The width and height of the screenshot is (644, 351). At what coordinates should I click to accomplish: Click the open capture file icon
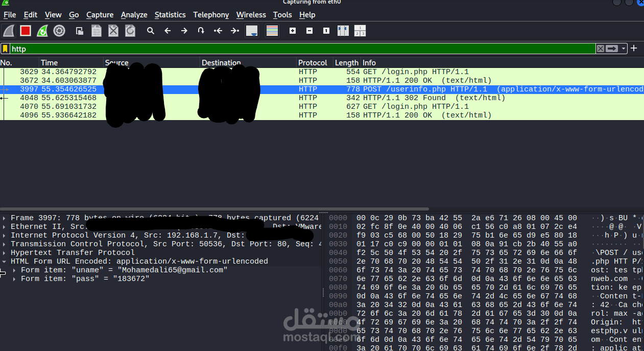point(80,31)
